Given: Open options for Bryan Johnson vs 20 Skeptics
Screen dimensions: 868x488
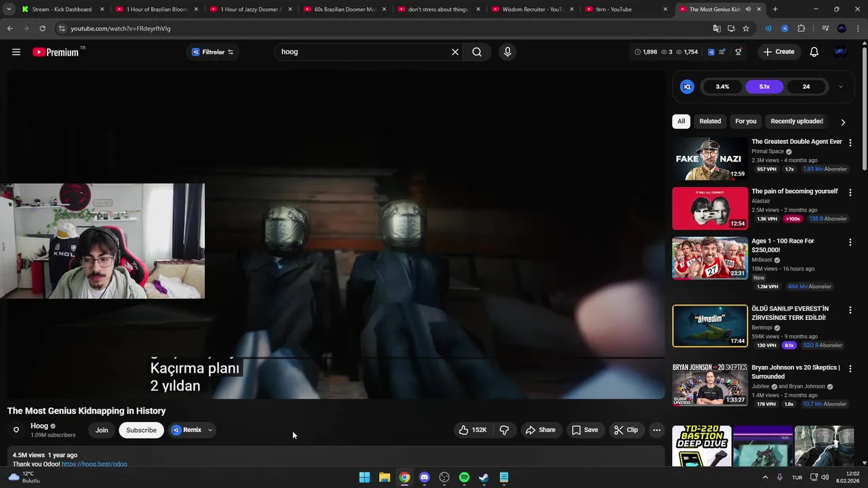Looking at the screenshot, I should [x=850, y=369].
